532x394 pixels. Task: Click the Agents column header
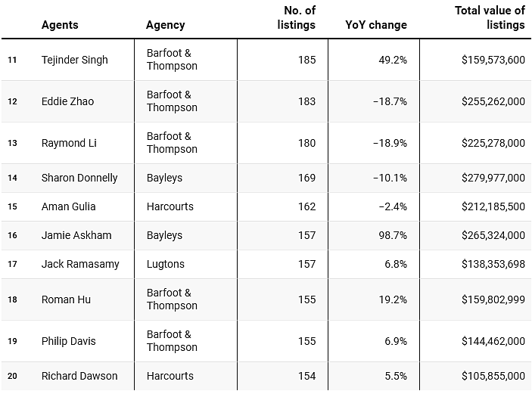60,25
